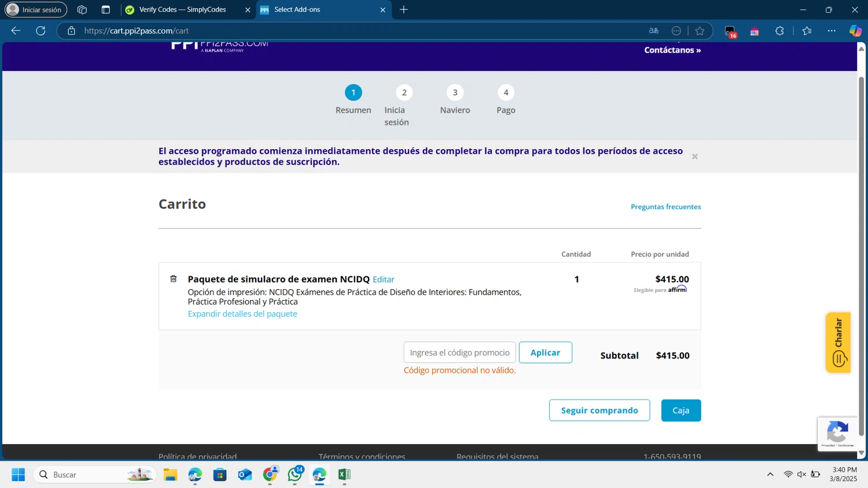Proceed with the Caja button

(x=681, y=411)
